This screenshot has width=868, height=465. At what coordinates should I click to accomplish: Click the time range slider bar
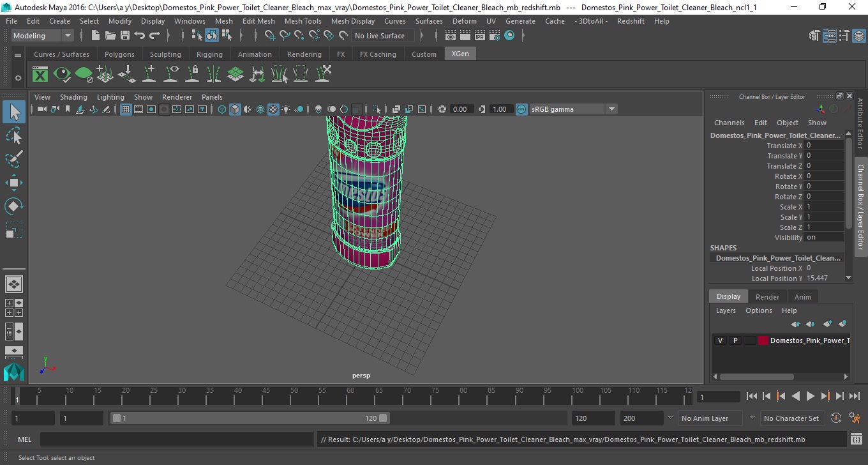pyautogui.click(x=250, y=418)
